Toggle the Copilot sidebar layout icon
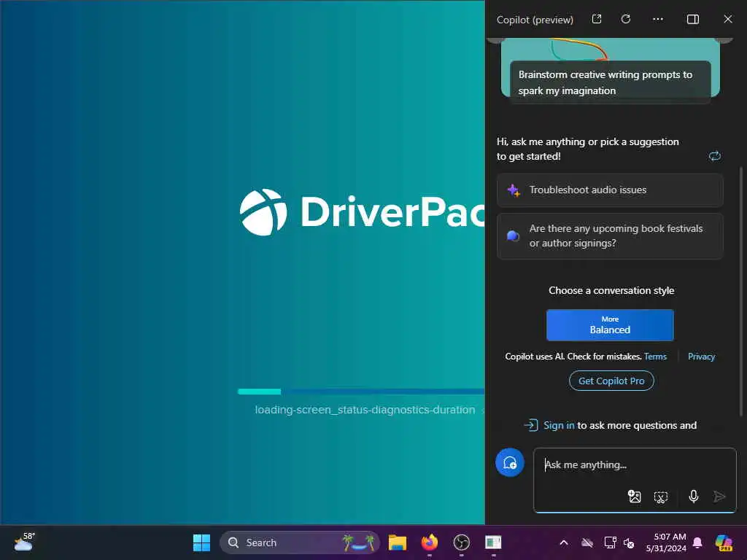The width and height of the screenshot is (747, 560). (693, 19)
